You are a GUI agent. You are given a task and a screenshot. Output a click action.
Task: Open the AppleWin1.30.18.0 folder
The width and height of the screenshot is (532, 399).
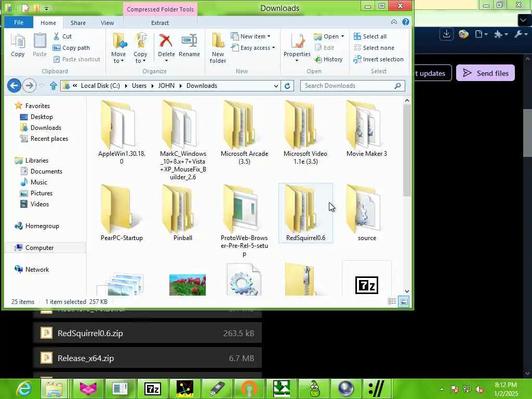pyautogui.click(x=122, y=132)
